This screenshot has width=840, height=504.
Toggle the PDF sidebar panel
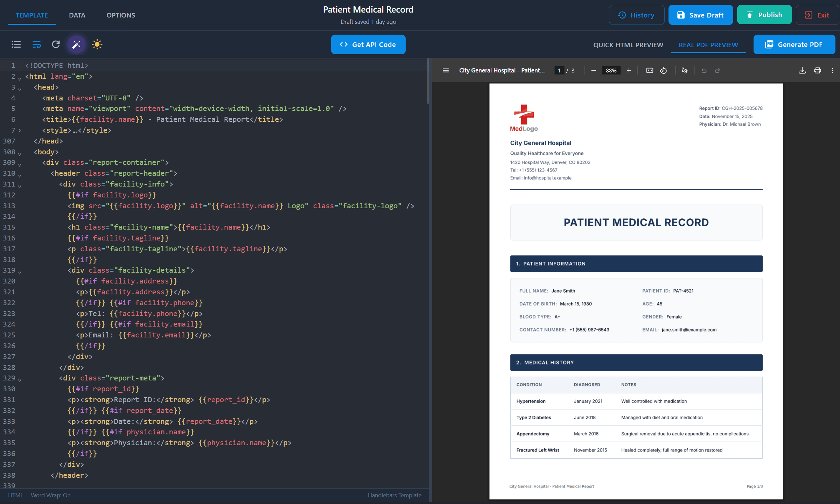446,70
